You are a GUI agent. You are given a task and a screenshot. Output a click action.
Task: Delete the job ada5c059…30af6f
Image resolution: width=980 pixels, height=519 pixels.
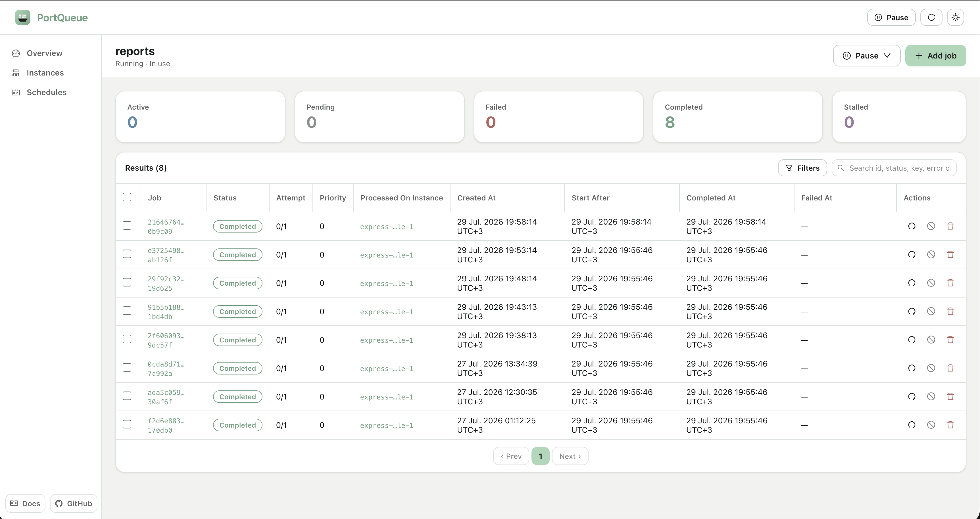click(950, 397)
